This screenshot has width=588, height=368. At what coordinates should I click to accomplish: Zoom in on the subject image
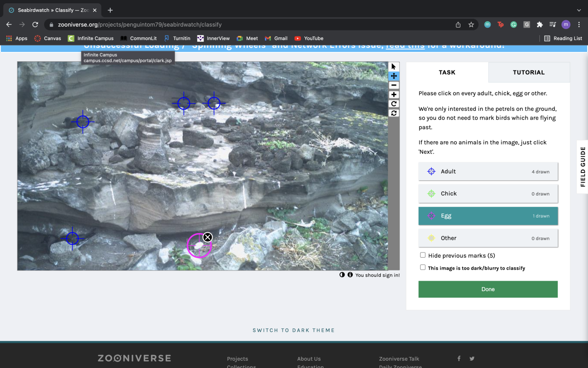(x=394, y=94)
